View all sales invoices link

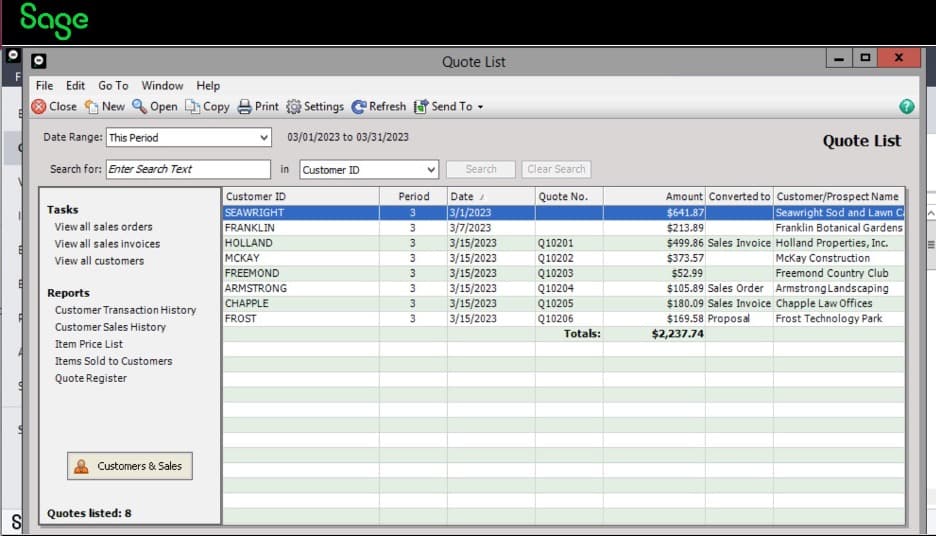(x=107, y=244)
